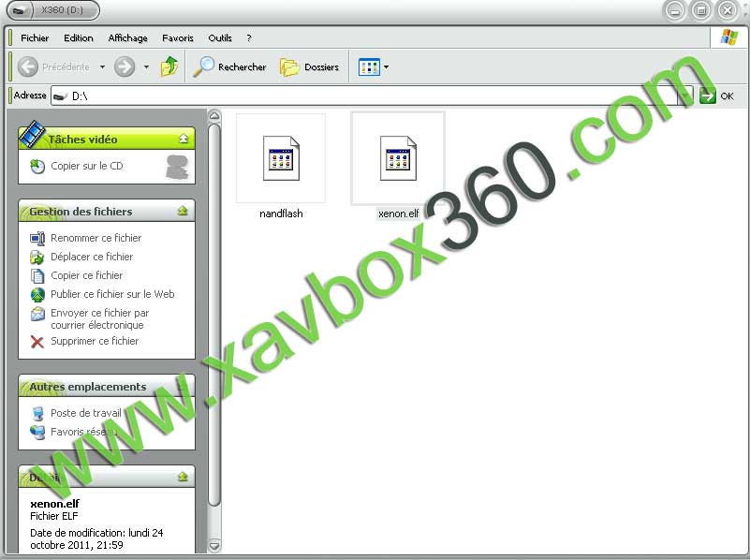Click the address field showing D:\
Image resolution: width=750 pixels, height=560 pixels.
(x=364, y=96)
